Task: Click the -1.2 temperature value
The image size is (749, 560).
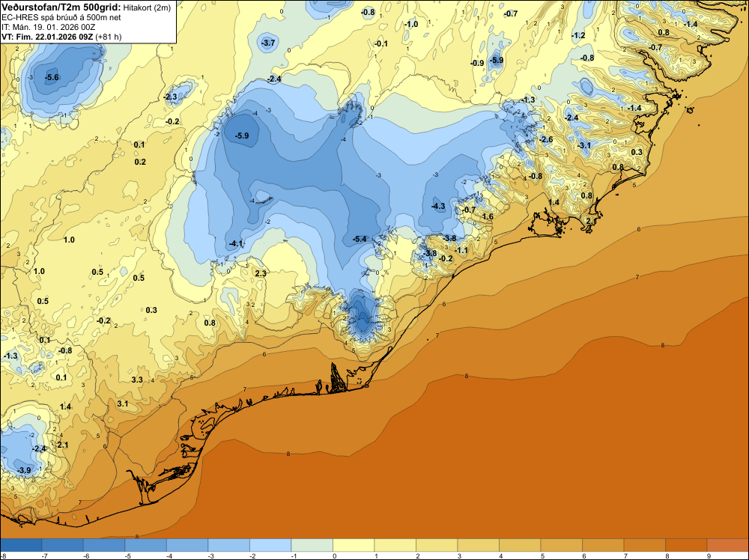Action: click(578, 35)
